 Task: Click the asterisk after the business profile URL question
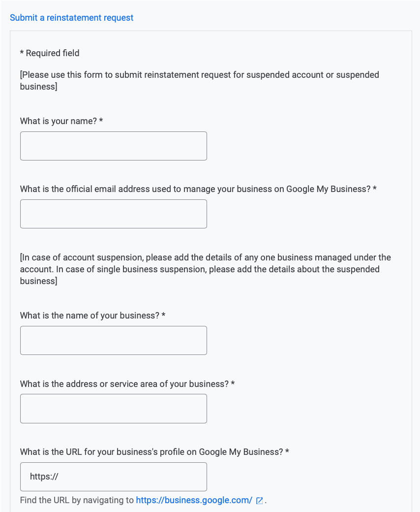(287, 451)
